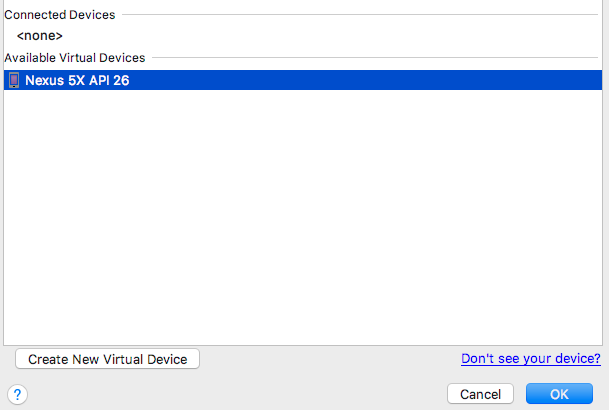Screen dimensions: 609x410
Task: Click the phone icon beside Nexus 5X
Action: (x=14, y=80)
